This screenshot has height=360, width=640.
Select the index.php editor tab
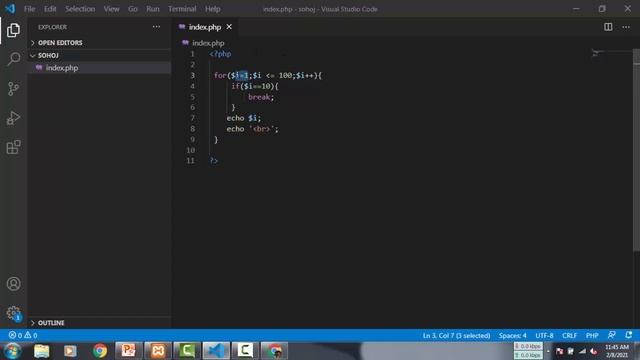[205, 27]
